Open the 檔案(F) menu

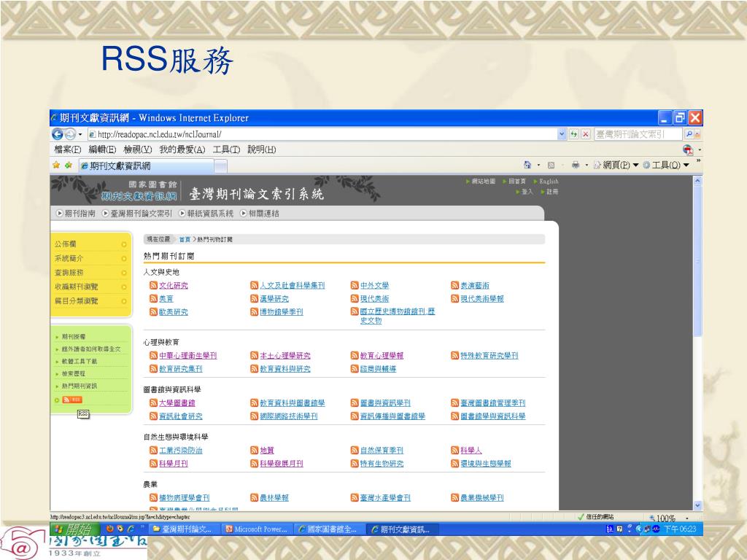pos(68,149)
